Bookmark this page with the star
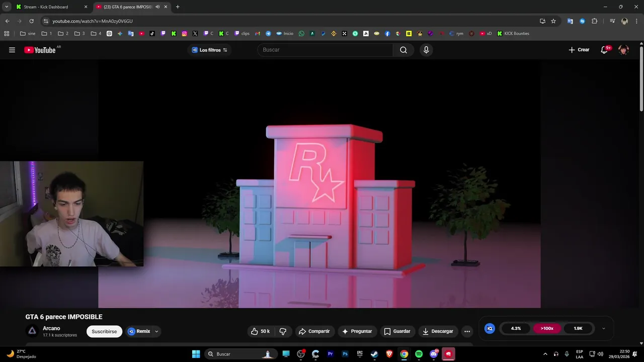The width and height of the screenshot is (644, 362). pos(553,21)
